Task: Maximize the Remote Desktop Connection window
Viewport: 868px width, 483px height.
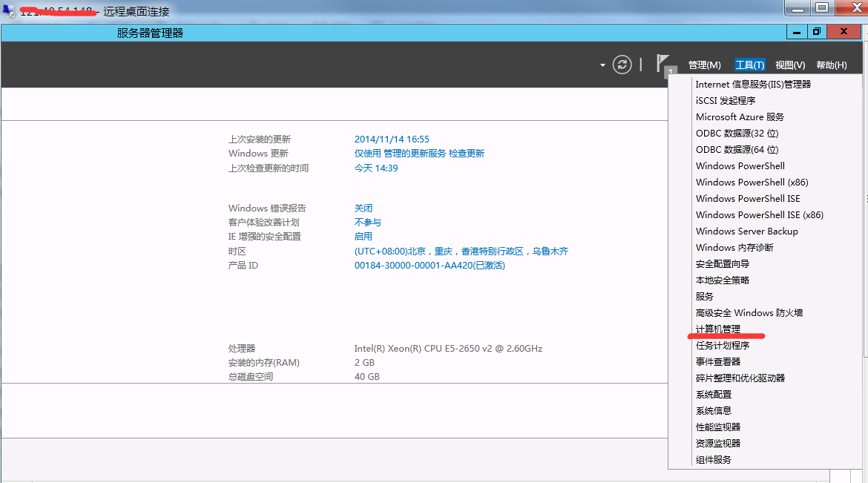Action: click(x=821, y=8)
